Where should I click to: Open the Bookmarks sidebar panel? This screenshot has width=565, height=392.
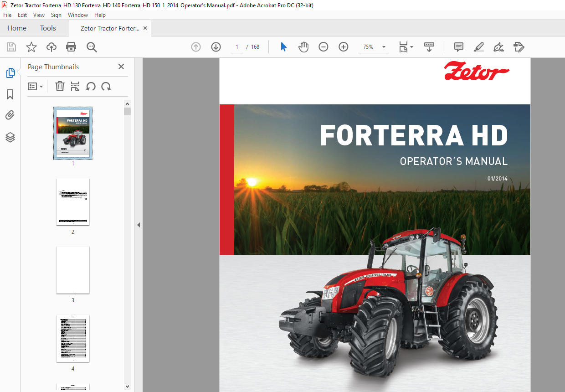10,94
